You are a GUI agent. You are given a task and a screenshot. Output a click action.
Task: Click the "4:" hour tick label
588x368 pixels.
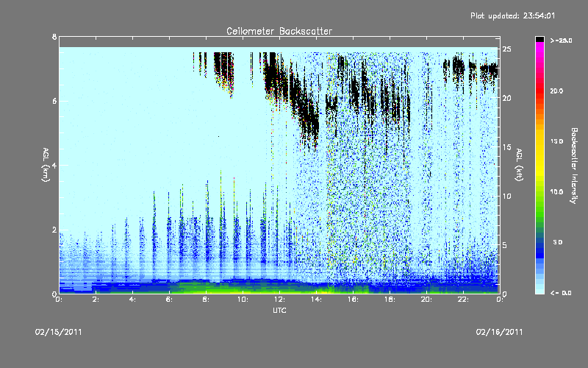[x=133, y=300]
